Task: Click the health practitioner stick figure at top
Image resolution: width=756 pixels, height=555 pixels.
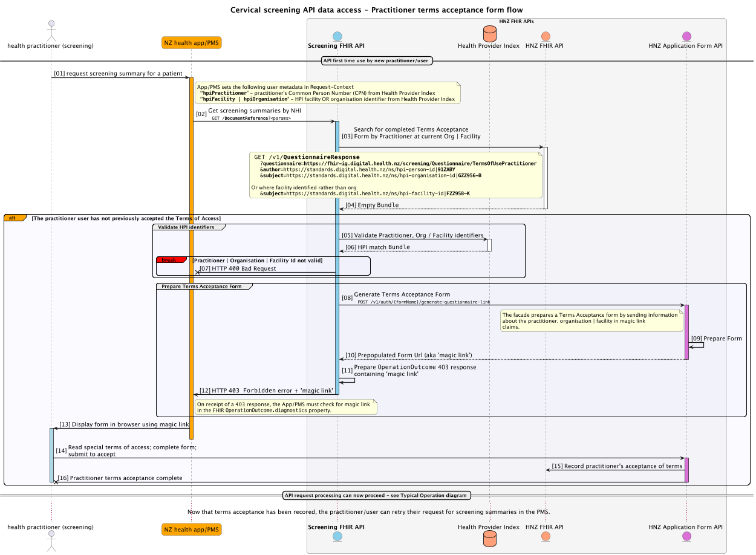Action: point(51,29)
